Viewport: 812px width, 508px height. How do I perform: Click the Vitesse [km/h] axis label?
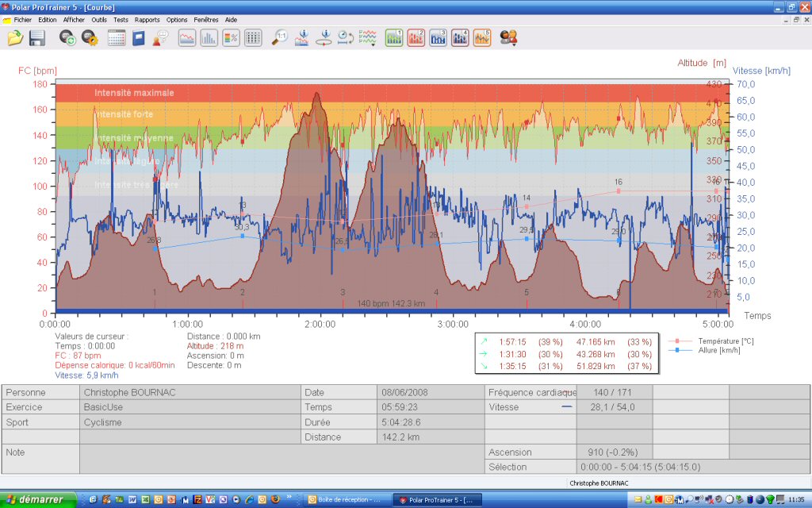tap(761, 71)
